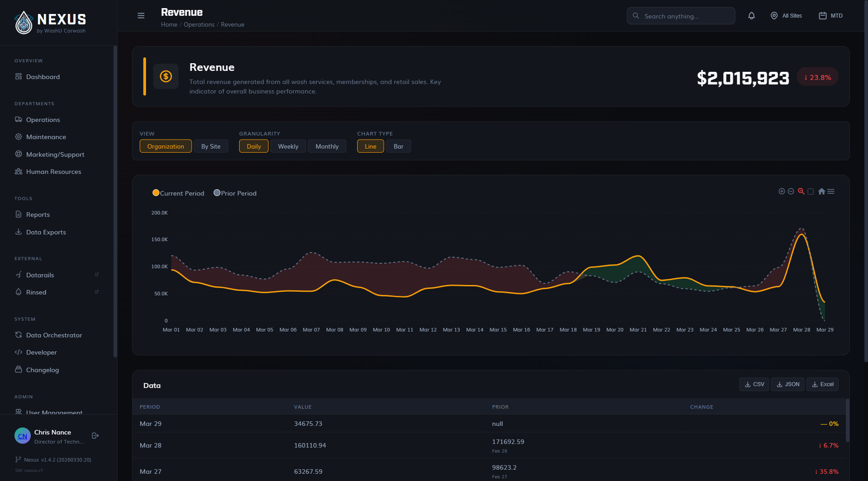The image size is (868, 481).
Task: Click the Data Exports download icon
Action: [19, 232]
